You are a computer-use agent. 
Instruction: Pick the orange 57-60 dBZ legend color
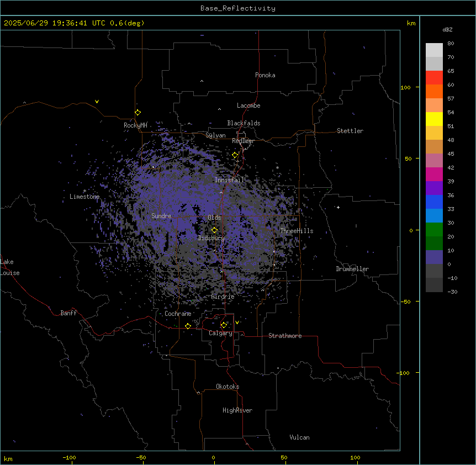click(x=434, y=91)
